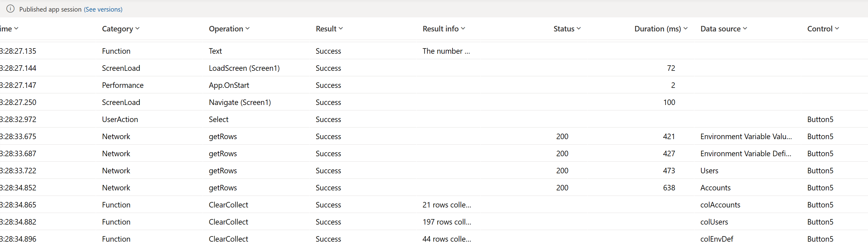868x245 pixels.
Task: Open the Result info column dropdown
Action: (462, 29)
